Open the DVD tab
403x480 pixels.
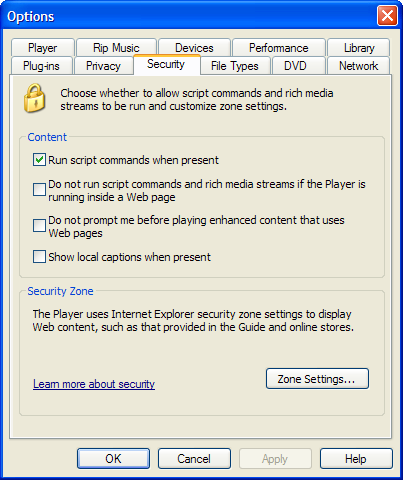click(295, 66)
